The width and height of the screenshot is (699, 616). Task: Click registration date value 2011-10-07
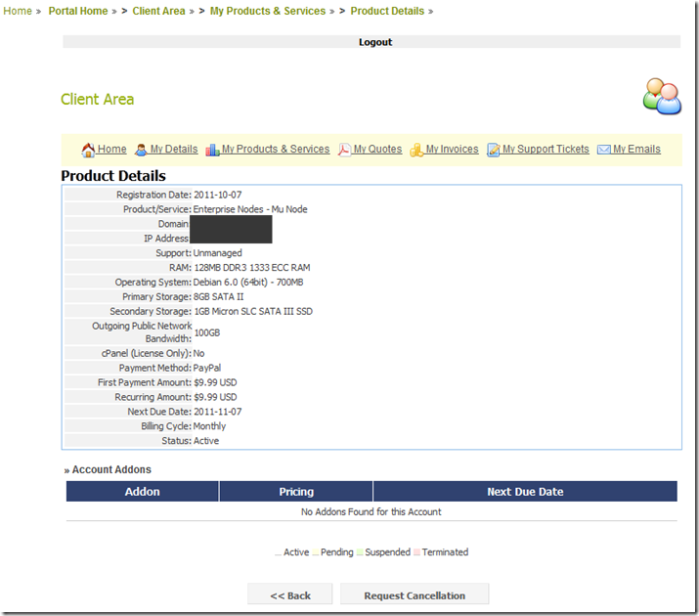[x=218, y=195]
